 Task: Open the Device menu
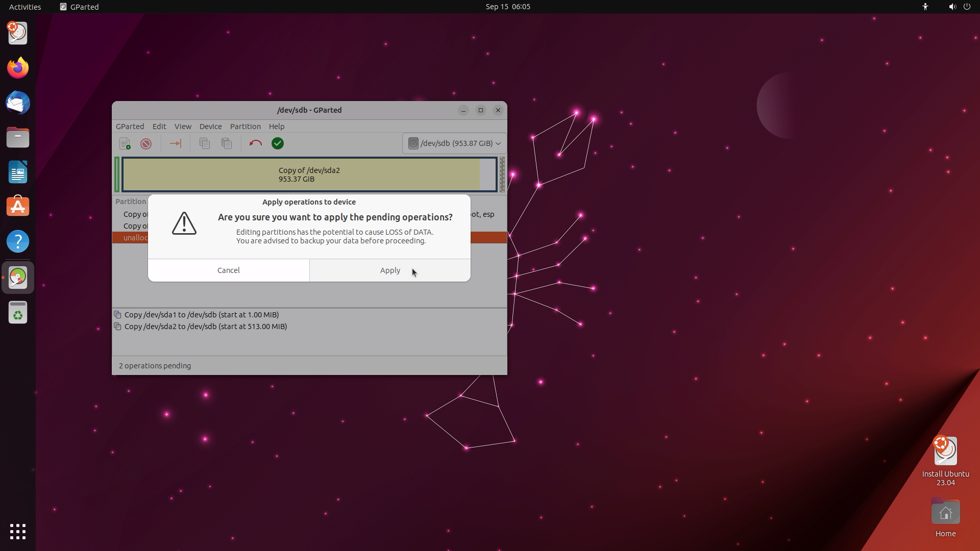210,127
